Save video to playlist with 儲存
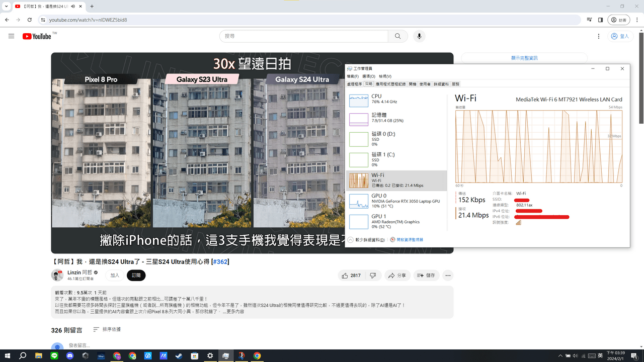This screenshot has width=644, height=362. click(x=426, y=276)
